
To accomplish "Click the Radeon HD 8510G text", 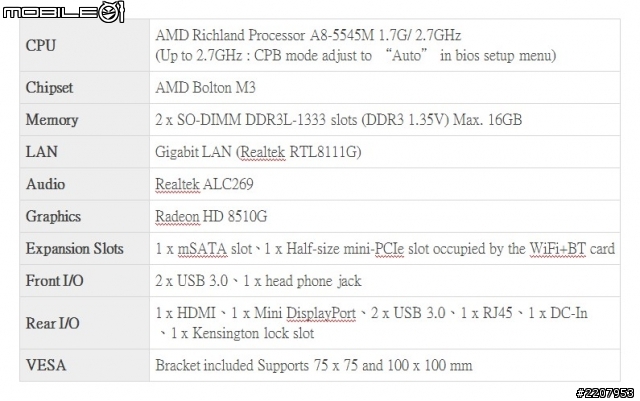I will [211, 216].
